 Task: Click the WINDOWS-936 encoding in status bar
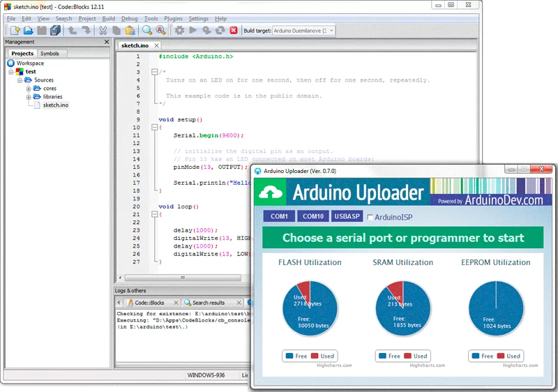tap(206, 375)
